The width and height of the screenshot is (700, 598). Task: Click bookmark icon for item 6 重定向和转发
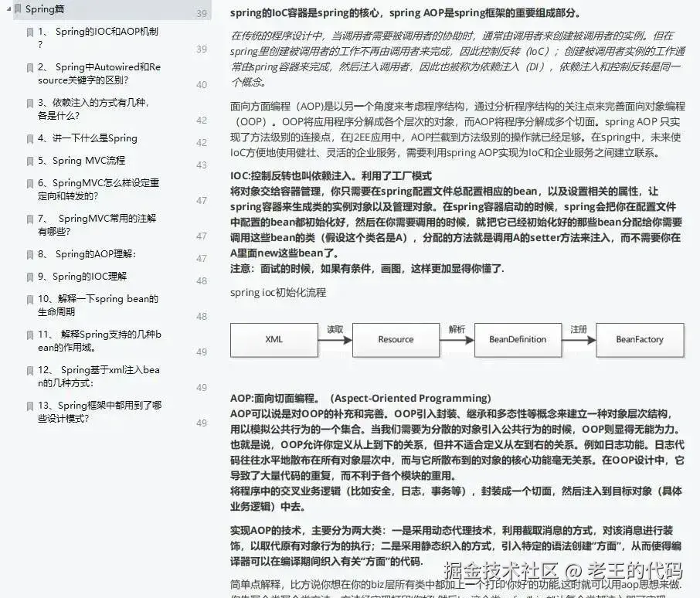(30, 184)
